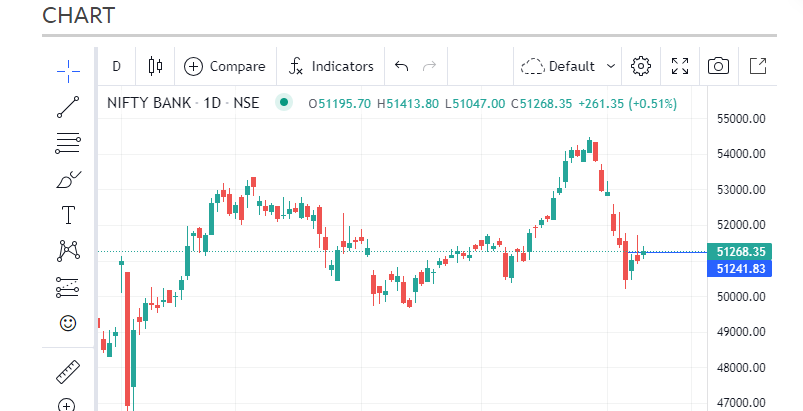The height and width of the screenshot is (411, 803).
Task: Open the Fibonacci retracement tool
Action: 68,142
